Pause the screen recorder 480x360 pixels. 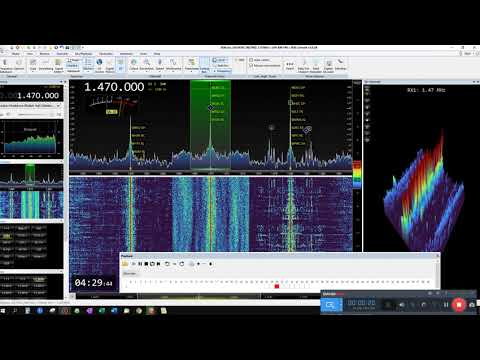coord(446,305)
